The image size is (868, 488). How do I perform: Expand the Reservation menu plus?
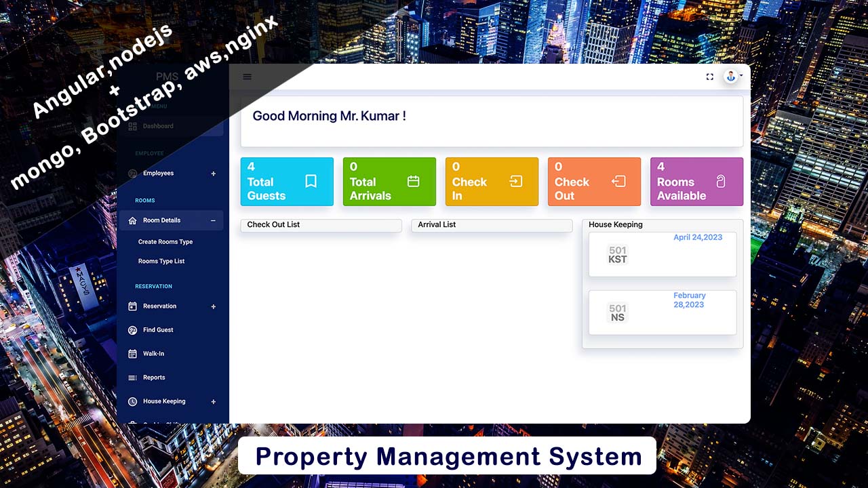[x=213, y=306]
